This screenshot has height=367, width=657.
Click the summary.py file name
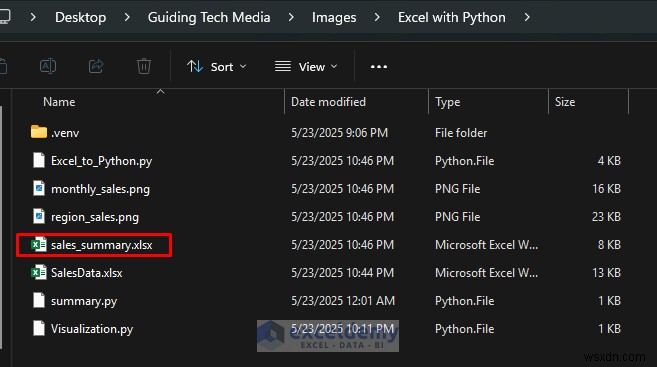point(84,301)
